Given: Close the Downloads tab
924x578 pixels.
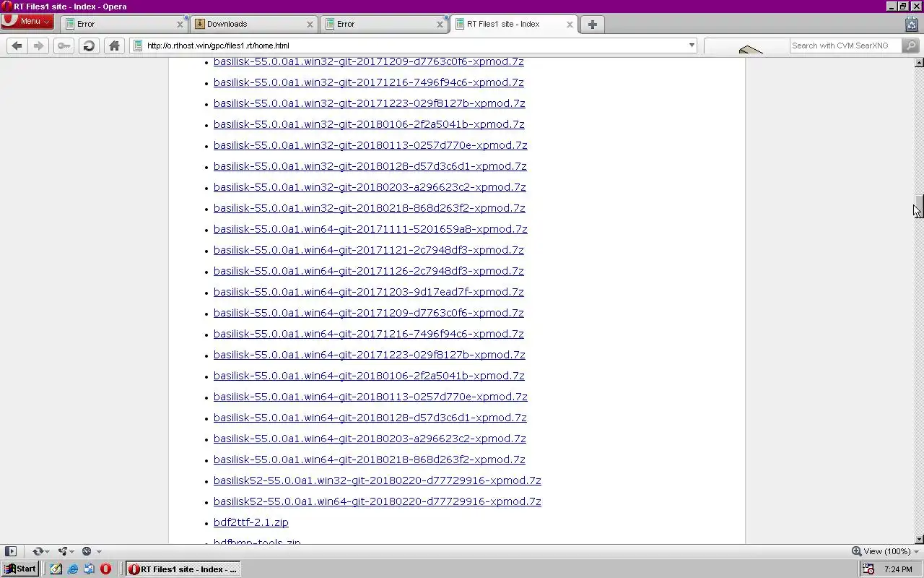Looking at the screenshot, I should point(310,24).
